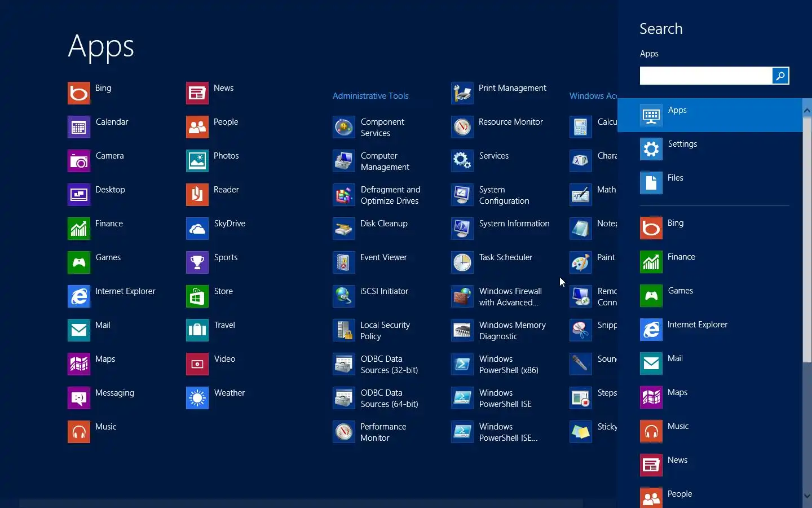Open the Travel app icon
The image size is (812, 508).
(x=197, y=330)
